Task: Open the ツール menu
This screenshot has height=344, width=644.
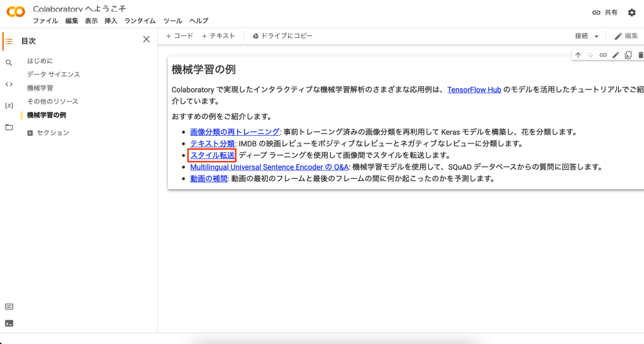Action: point(172,21)
